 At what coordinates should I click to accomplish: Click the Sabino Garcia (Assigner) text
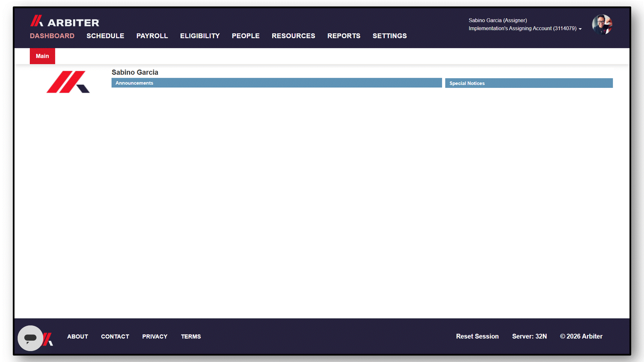[x=498, y=20]
